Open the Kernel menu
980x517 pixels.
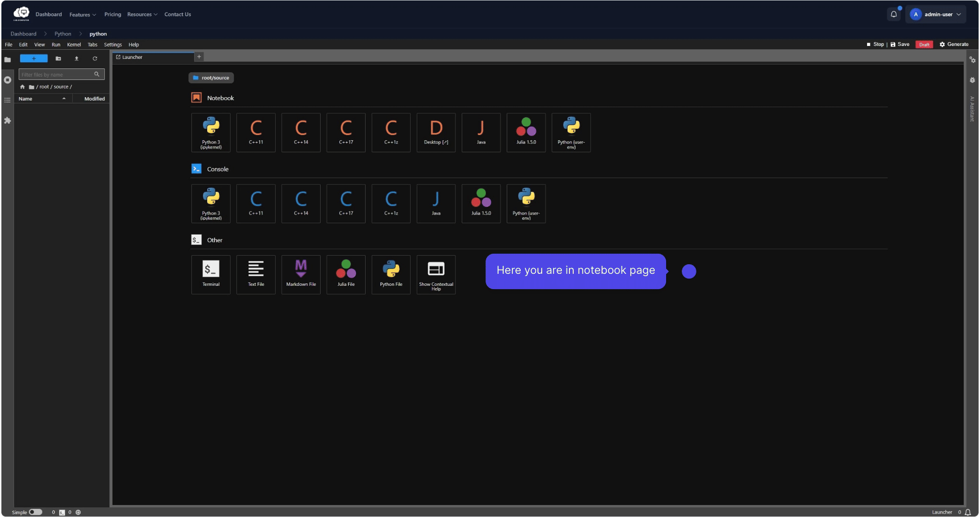coord(74,45)
